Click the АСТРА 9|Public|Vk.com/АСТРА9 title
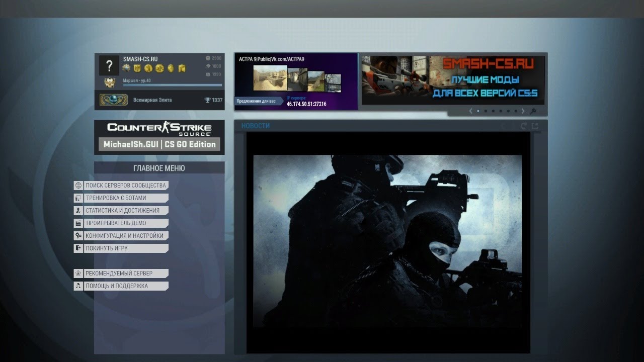This screenshot has height=362, width=644. coord(272,59)
